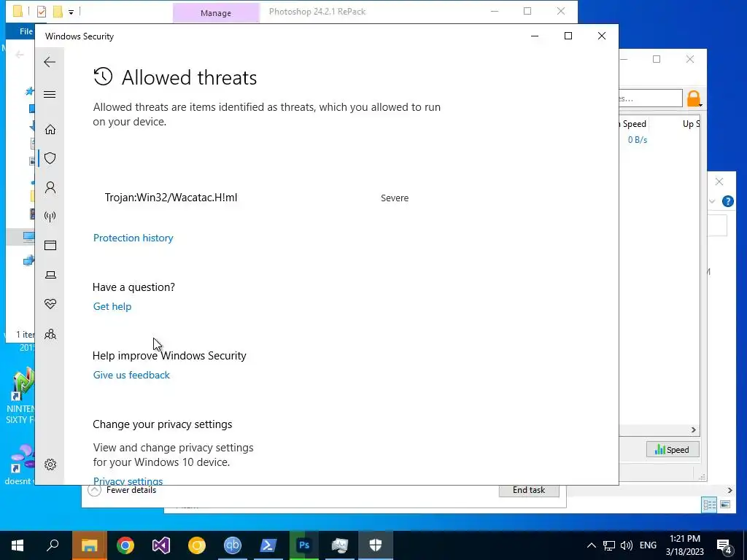Viewport: 747px width, 560px height.
Task: Open Visual Studio from the taskbar
Action: click(x=161, y=545)
